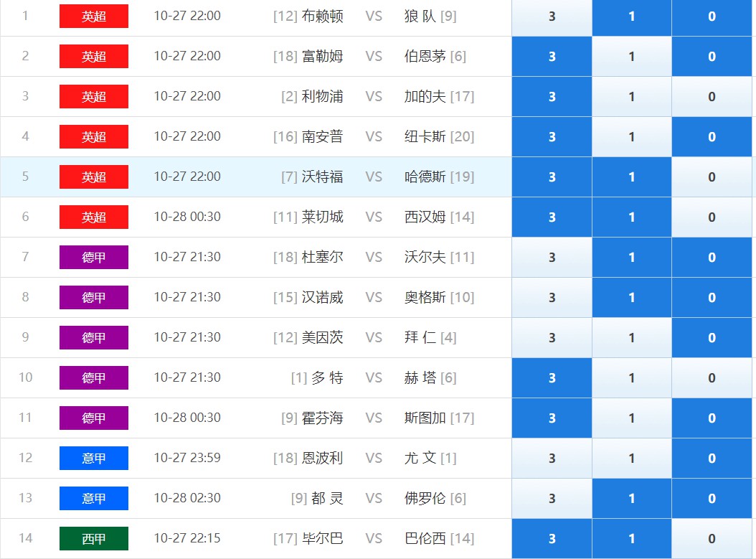The width and height of the screenshot is (756, 559).
Task: Click kickoff time 10-27 23:59
Action: click(x=187, y=458)
